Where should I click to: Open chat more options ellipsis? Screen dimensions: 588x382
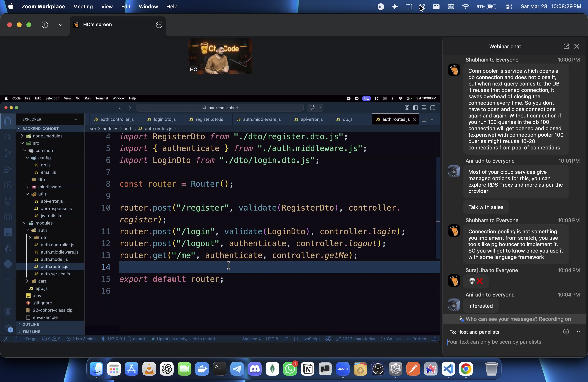(577, 332)
